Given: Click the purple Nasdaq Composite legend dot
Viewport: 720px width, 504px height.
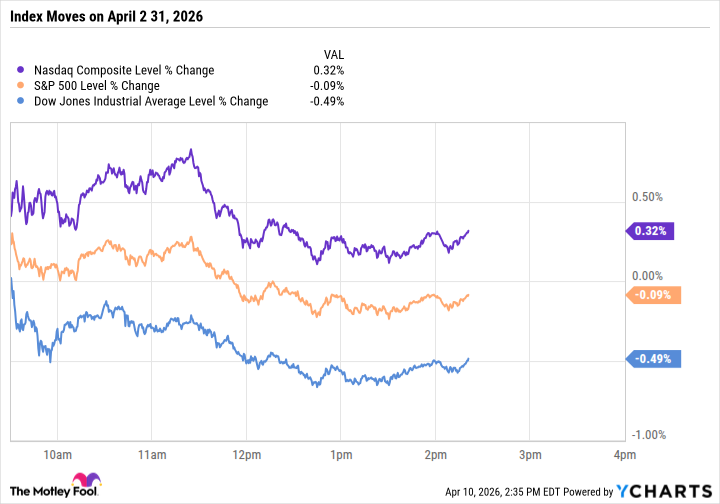Looking at the screenshot, I should tap(22, 70).
